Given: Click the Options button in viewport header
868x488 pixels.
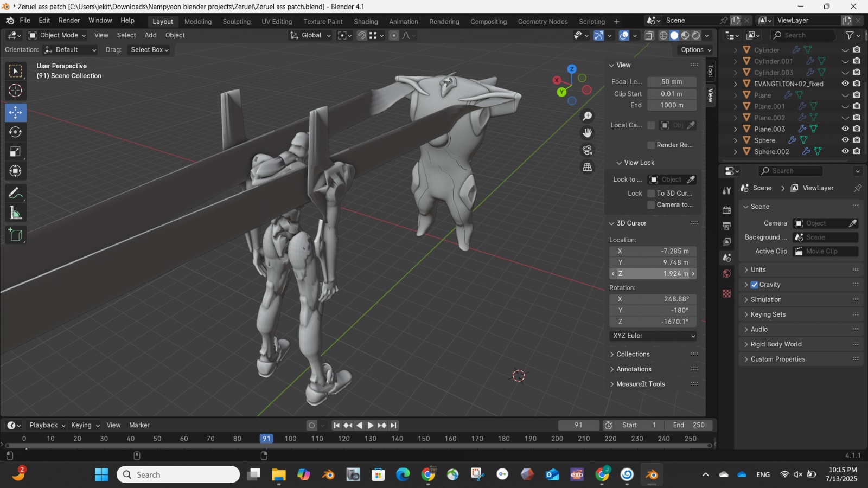Looking at the screenshot, I should pos(695,50).
